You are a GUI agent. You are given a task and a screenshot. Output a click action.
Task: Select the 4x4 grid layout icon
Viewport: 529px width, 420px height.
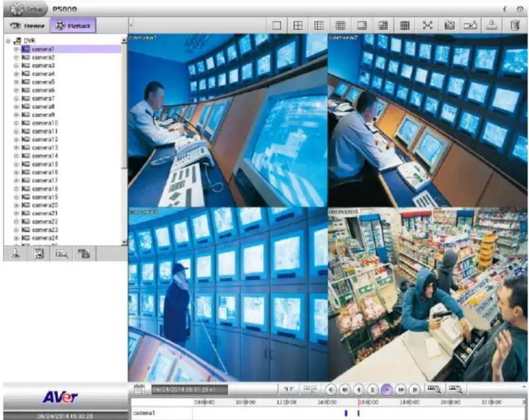click(341, 25)
